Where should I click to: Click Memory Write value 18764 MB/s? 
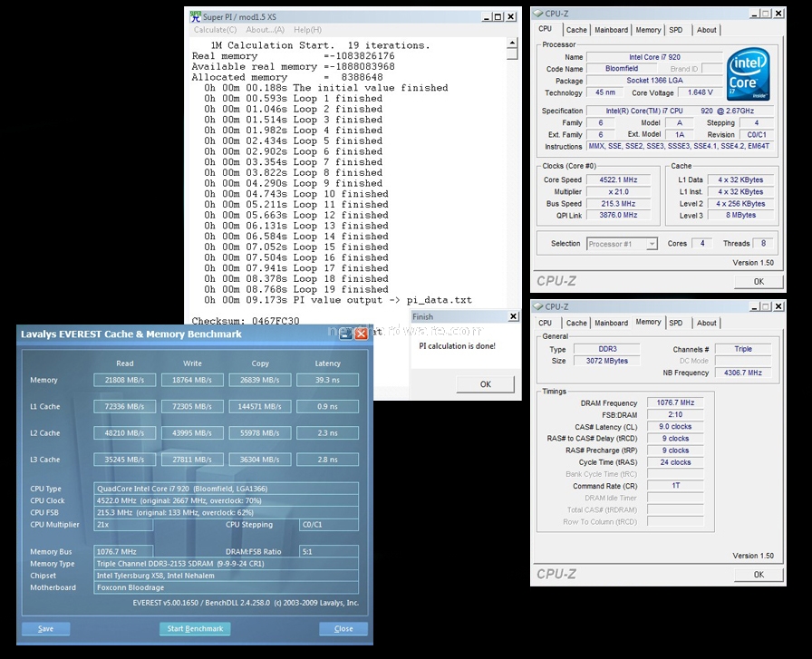[x=192, y=381]
